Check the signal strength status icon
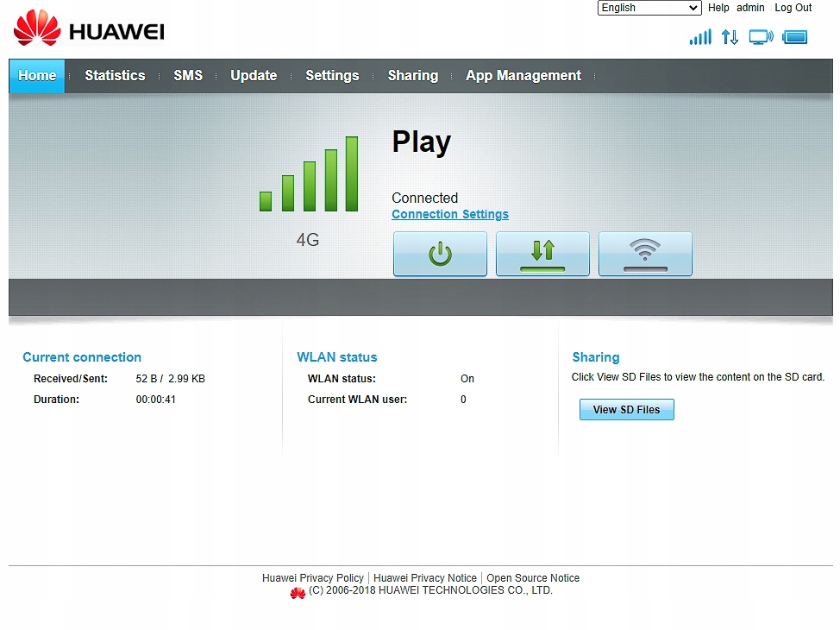This screenshot has width=840, height=630. pyautogui.click(x=700, y=37)
